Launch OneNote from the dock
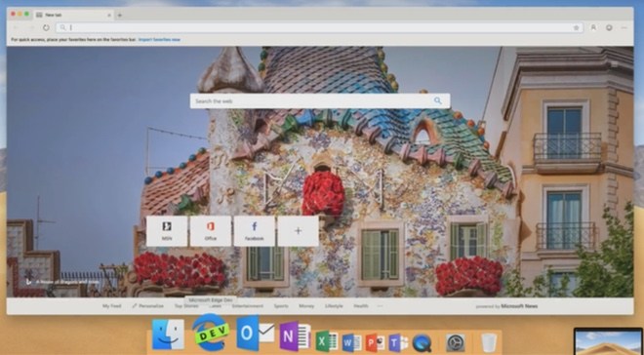This screenshot has height=355, width=644. point(295,336)
